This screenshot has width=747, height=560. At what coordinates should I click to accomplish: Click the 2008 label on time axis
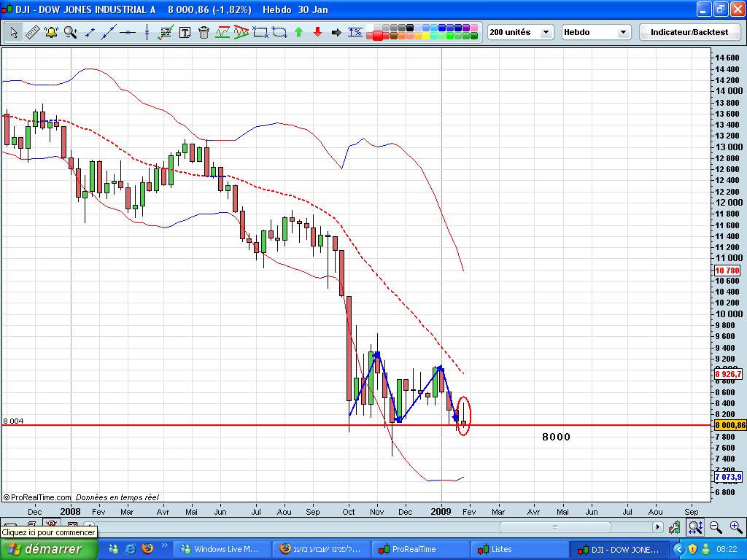point(70,511)
